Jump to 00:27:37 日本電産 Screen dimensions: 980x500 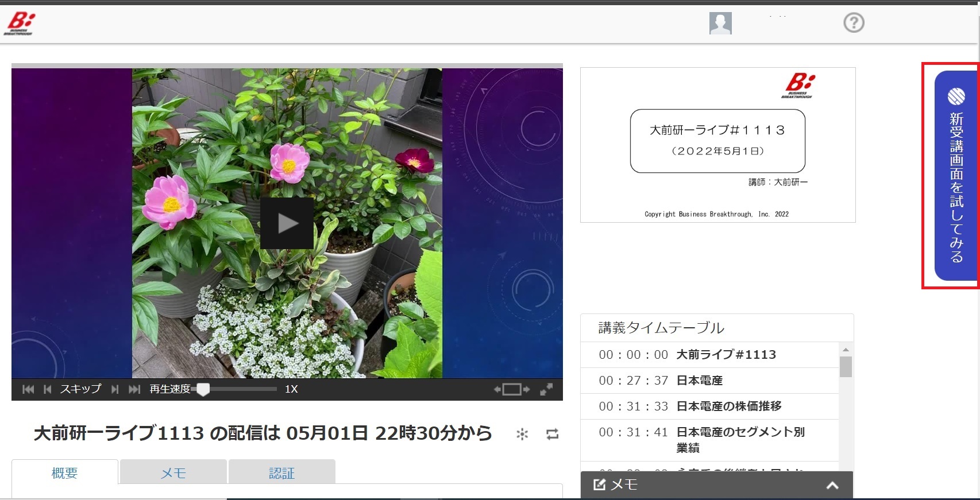click(x=710, y=381)
